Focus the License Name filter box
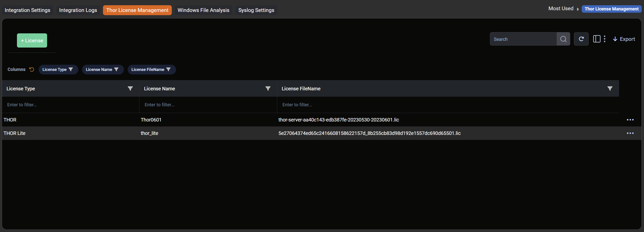This screenshot has width=644, height=232. [207, 105]
